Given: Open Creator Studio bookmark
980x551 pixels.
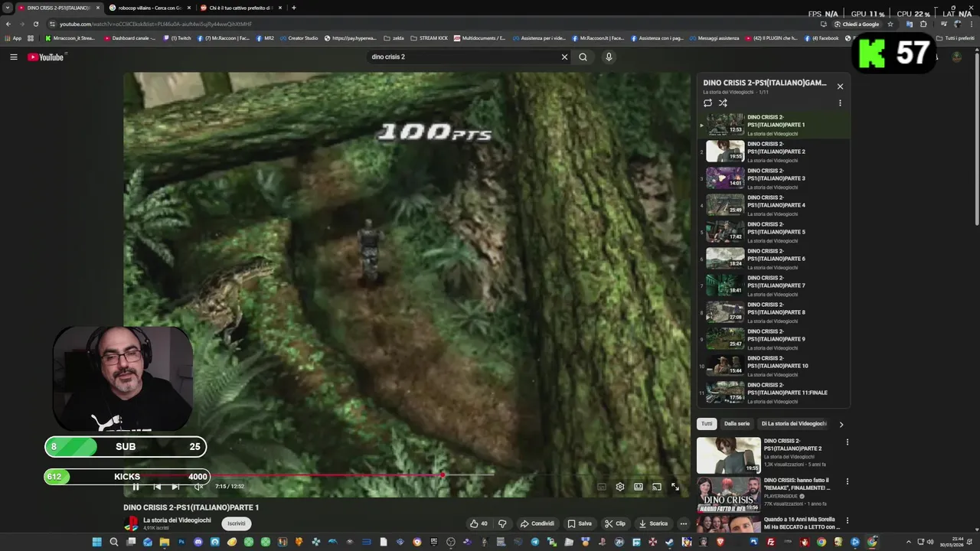Looking at the screenshot, I should pyautogui.click(x=299, y=38).
